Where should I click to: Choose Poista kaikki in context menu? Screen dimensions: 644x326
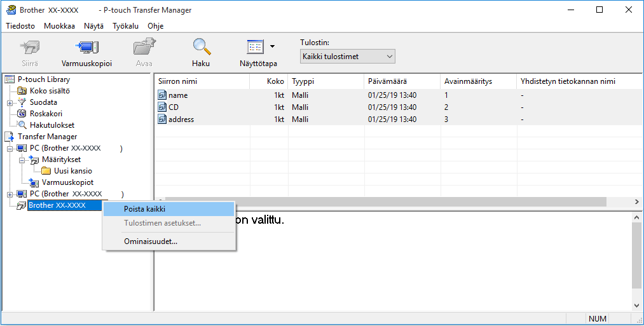[x=169, y=209]
